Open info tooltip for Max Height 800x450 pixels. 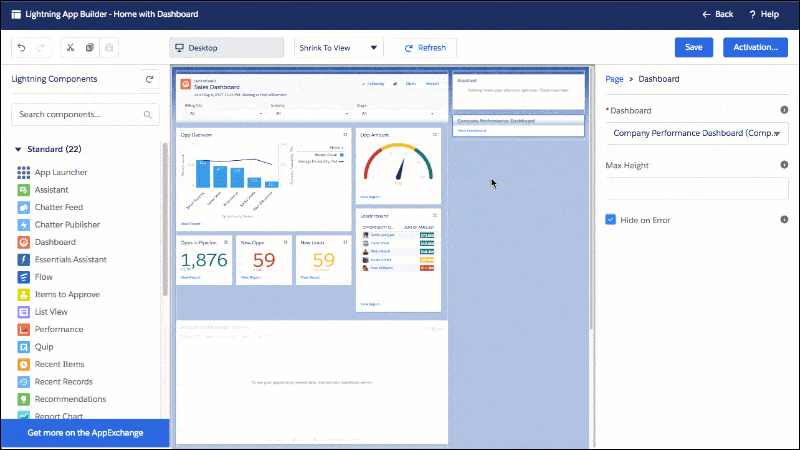[784, 165]
